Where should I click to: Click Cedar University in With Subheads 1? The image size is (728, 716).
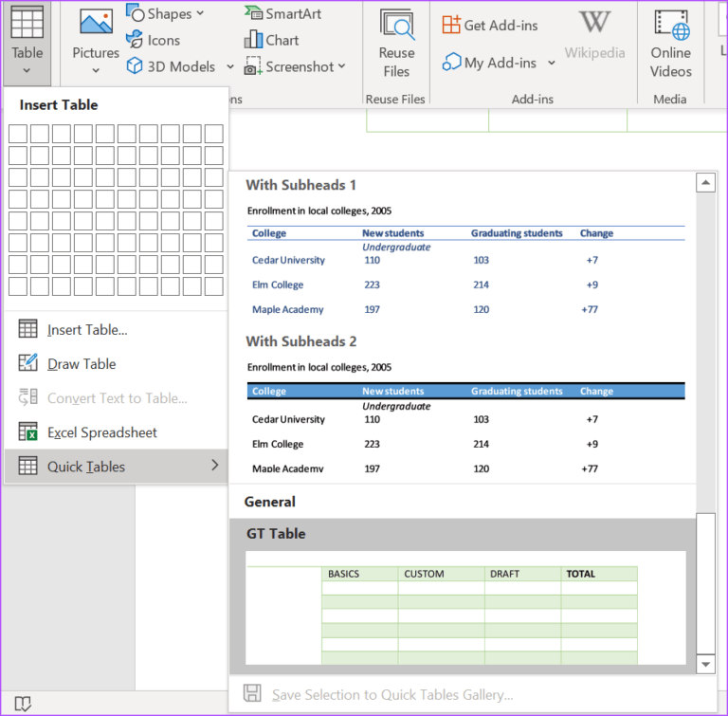288,260
